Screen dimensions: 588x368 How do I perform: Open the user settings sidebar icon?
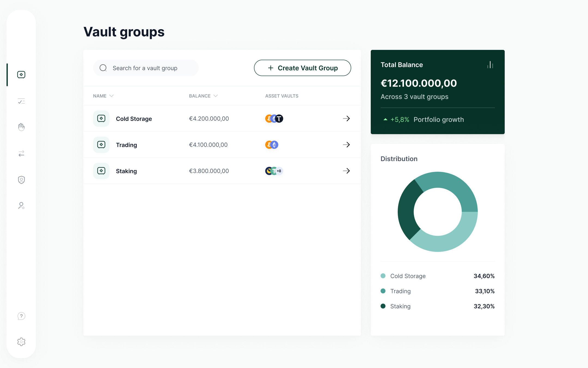tap(21, 206)
